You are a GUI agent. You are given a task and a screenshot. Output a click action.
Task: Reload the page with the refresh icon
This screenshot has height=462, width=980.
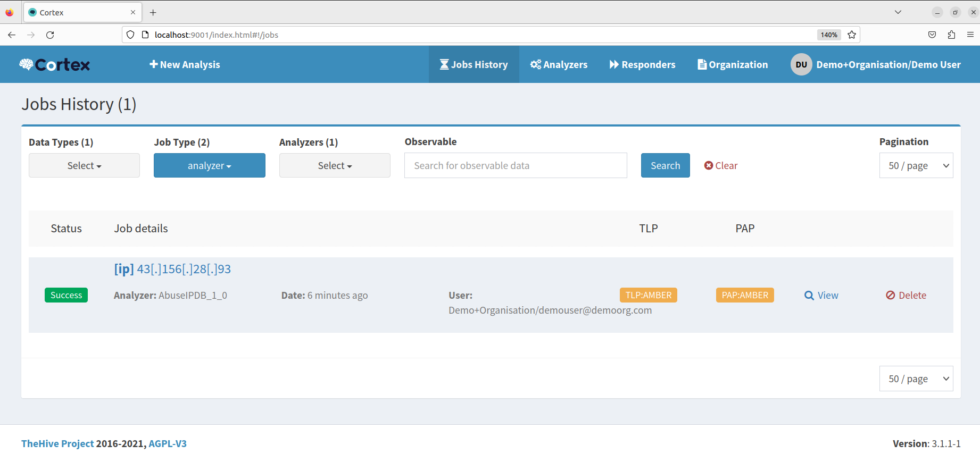click(x=50, y=35)
